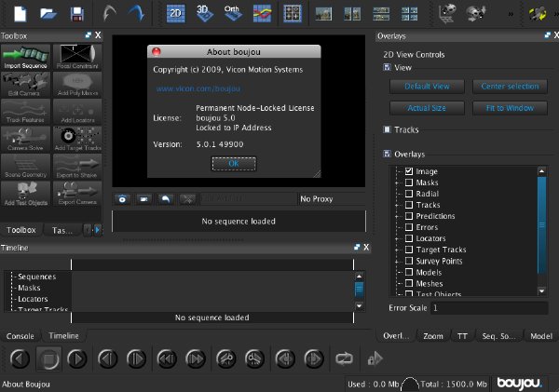Toggle the Tracks section checkbox
Screen dimensions: 559x392
coord(387,129)
